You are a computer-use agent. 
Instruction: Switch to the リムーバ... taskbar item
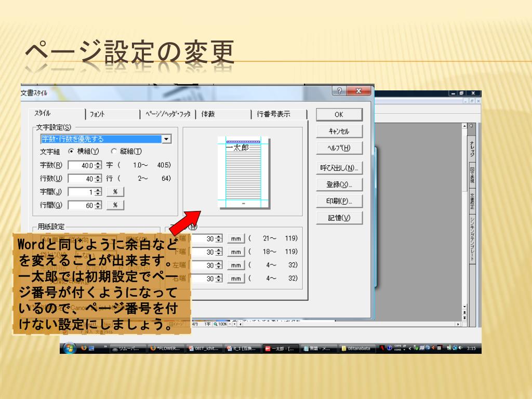coord(129,349)
